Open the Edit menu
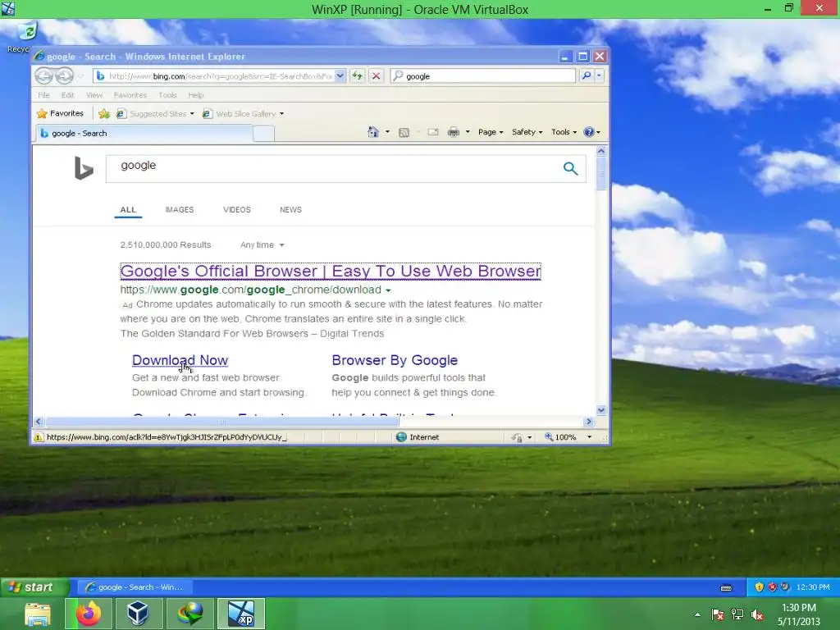The image size is (840, 630). [x=67, y=95]
